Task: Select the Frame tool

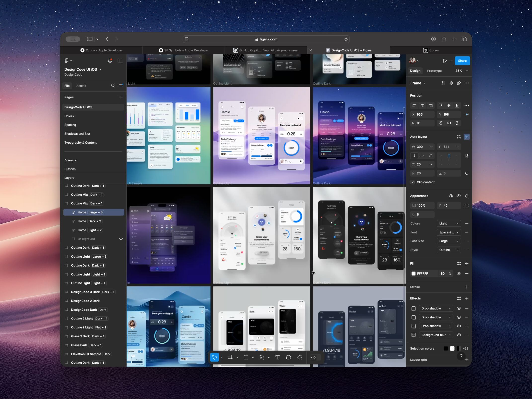Action: tap(230, 357)
